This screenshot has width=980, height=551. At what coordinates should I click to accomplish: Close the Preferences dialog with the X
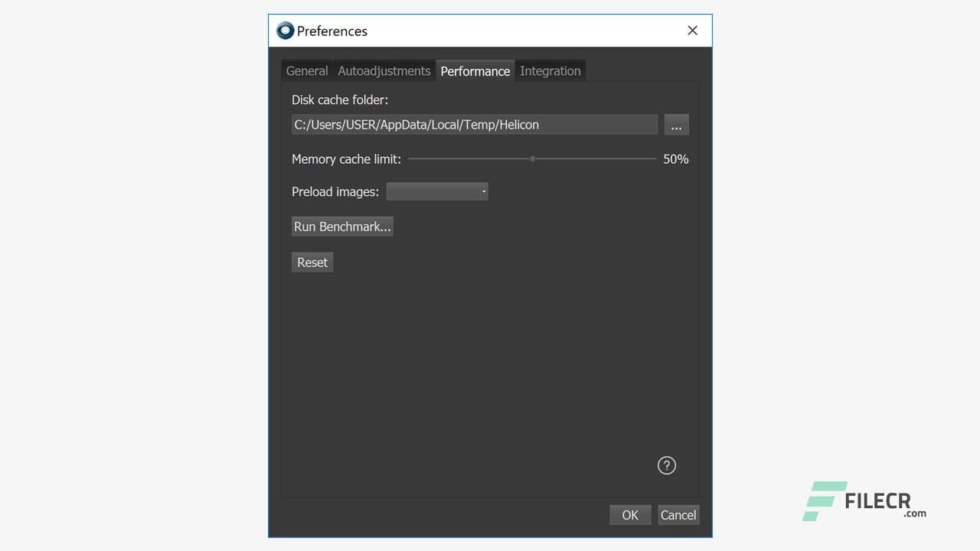pos(691,30)
